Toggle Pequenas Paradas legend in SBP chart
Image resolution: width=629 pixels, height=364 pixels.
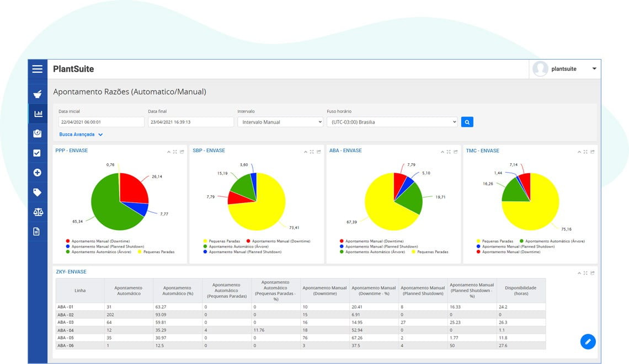[x=221, y=242]
